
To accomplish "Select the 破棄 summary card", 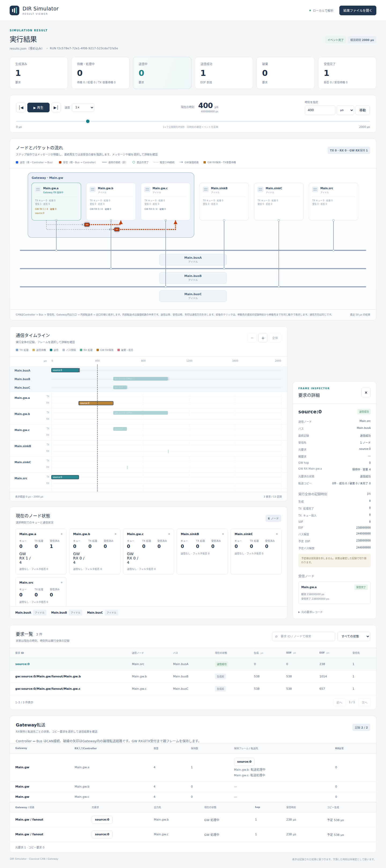I will (x=286, y=73).
